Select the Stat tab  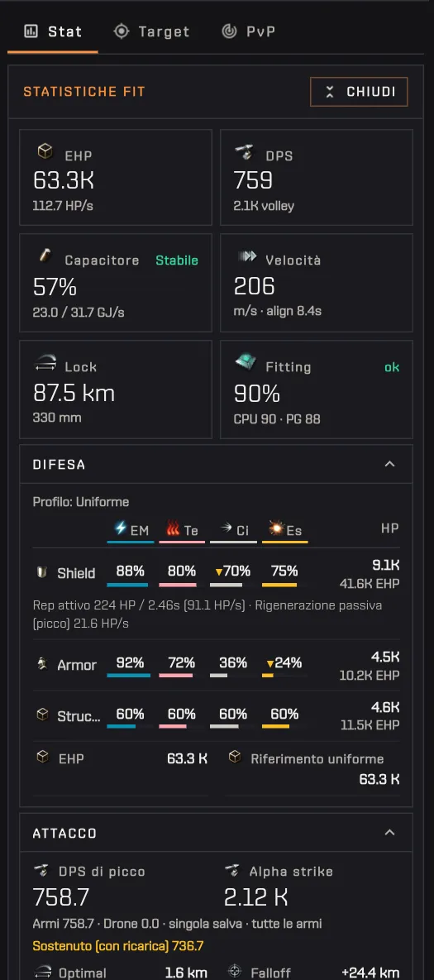pyautogui.click(x=52, y=31)
